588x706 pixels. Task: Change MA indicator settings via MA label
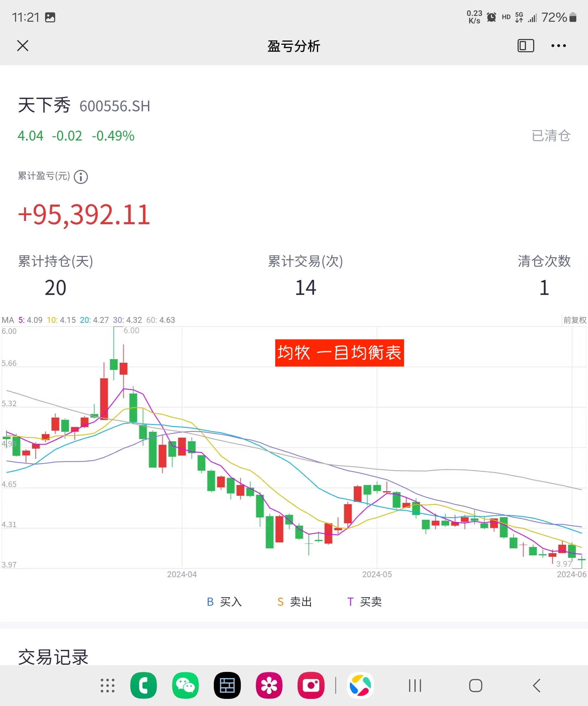(x=8, y=320)
